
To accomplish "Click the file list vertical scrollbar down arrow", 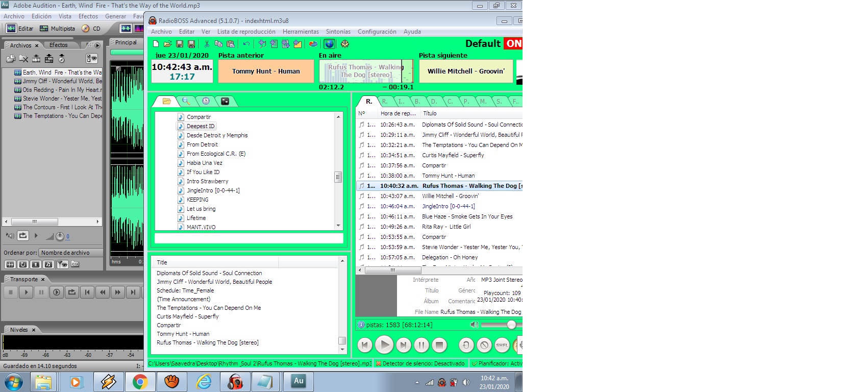I will pyautogui.click(x=338, y=226).
